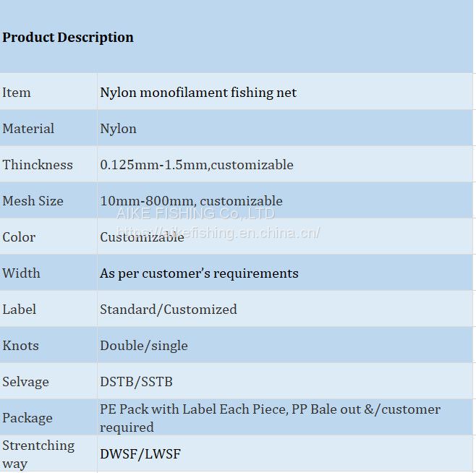This screenshot has width=476, height=473.
Task: Select the Thinckness row label
Action: [x=38, y=165]
